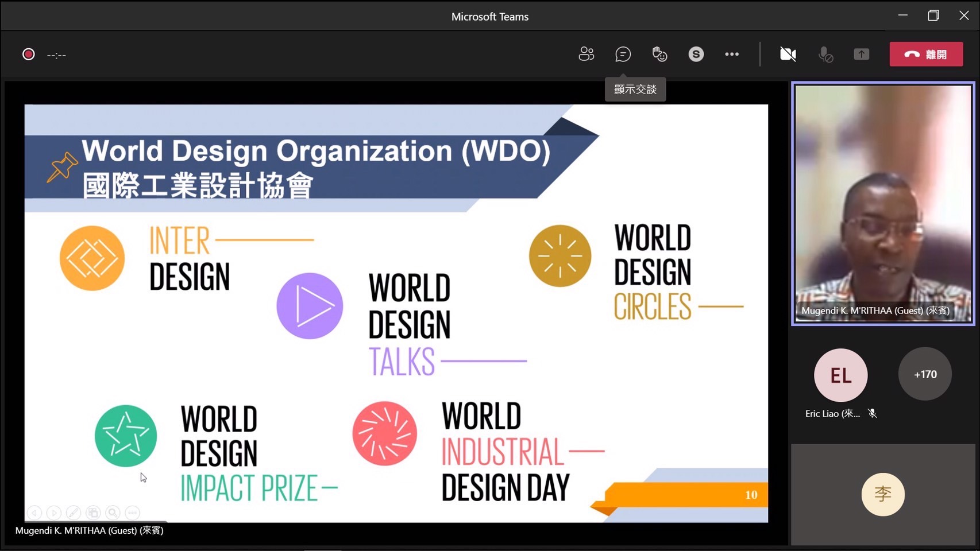The height and width of the screenshot is (551, 980).
Task: Open the raise hand reactions menu
Action: (x=659, y=54)
